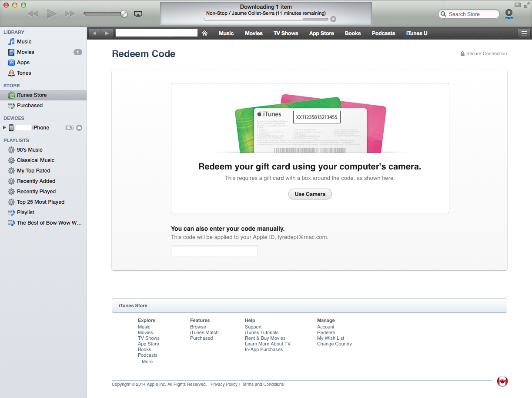Open the Movies store tab

point(254,33)
